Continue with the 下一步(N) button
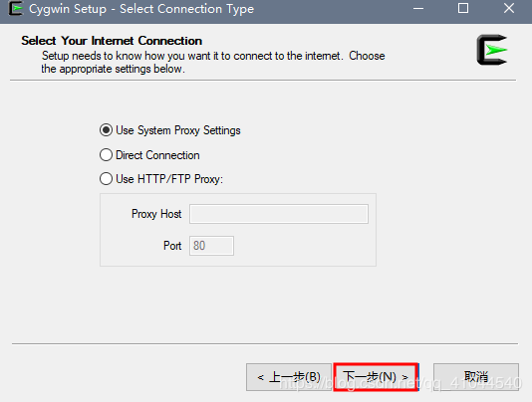 coord(376,377)
